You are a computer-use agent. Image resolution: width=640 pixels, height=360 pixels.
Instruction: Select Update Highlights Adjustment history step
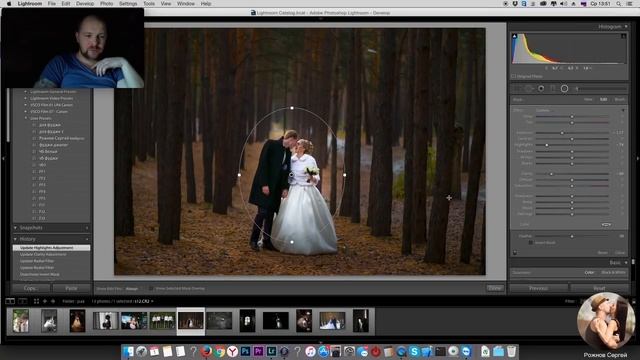(51, 248)
